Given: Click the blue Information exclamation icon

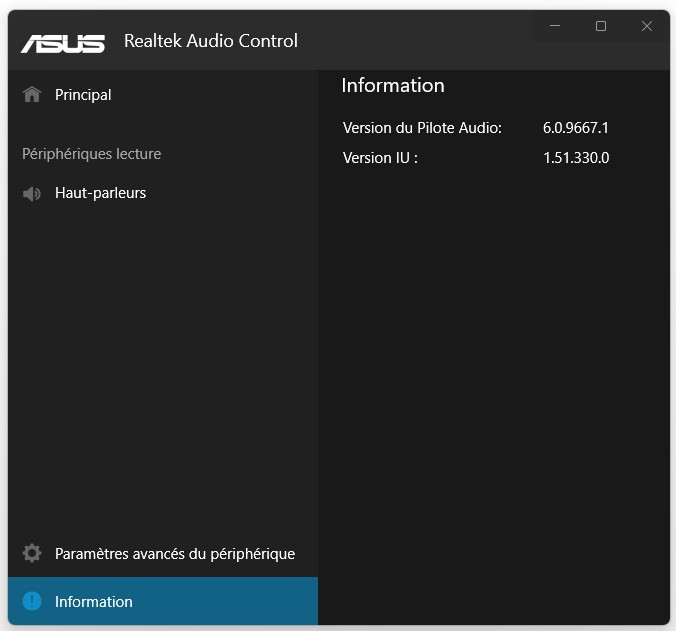Looking at the screenshot, I should pyautogui.click(x=32, y=601).
